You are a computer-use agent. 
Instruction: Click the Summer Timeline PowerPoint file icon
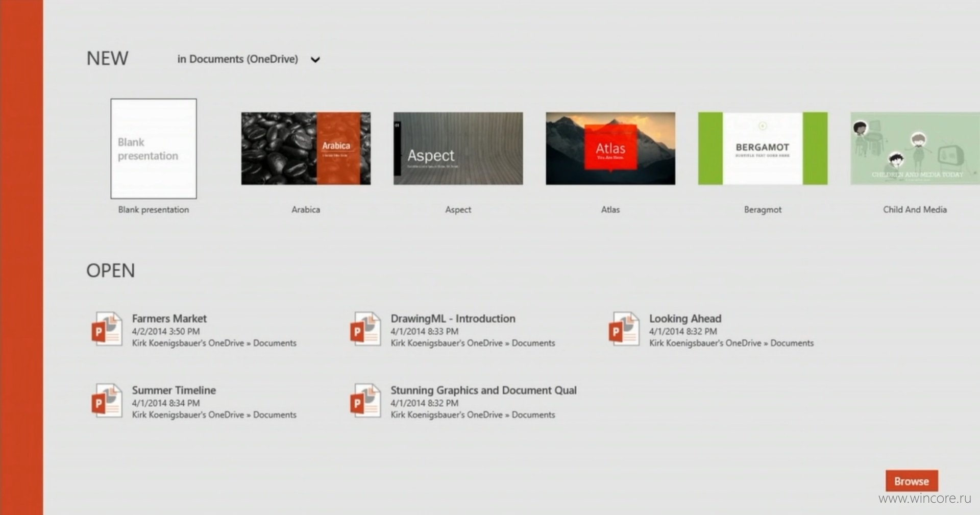pyautogui.click(x=107, y=401)
